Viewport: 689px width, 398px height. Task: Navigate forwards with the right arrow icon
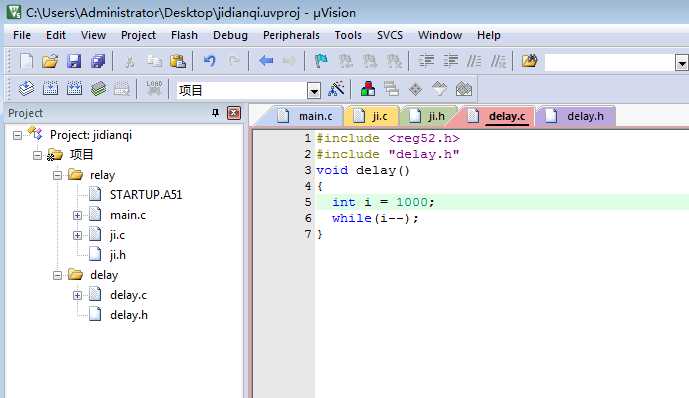pyautogui.click(x=289, y=61)
